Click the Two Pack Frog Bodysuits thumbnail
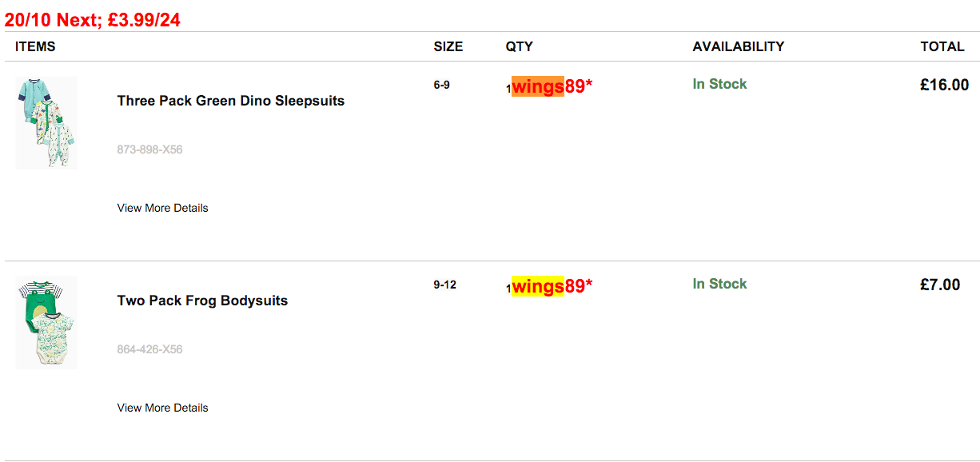Image resolution: width=980 pixels, height=462 pixels. click(46, 322)
